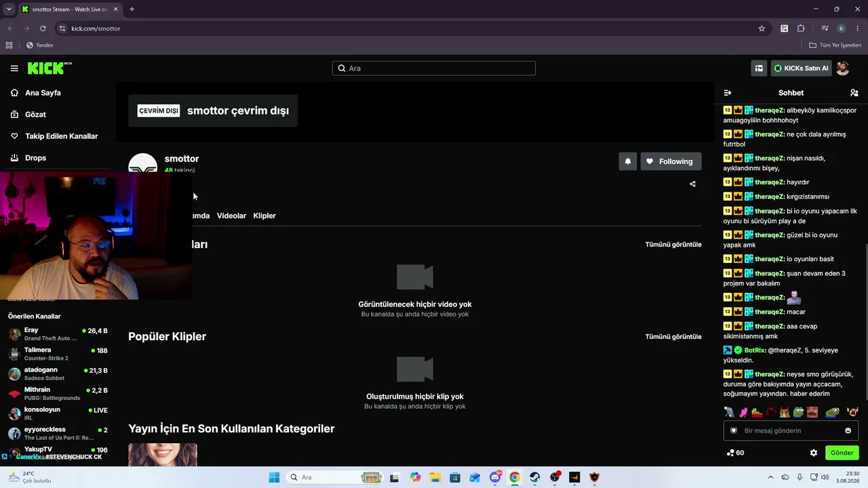Image resolution: width=868 pixels, height=488 pixels.
Task: Open Windows Start menu
Action: 274,477
